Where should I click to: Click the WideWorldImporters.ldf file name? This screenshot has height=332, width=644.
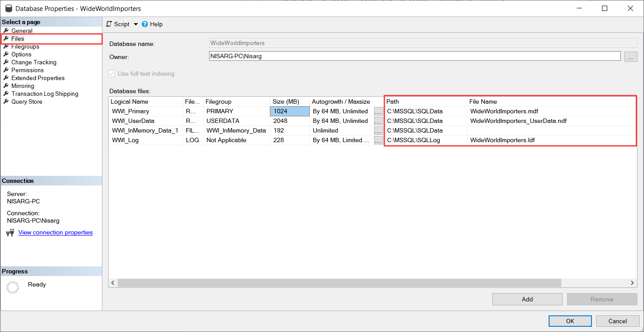click(503, 140)
